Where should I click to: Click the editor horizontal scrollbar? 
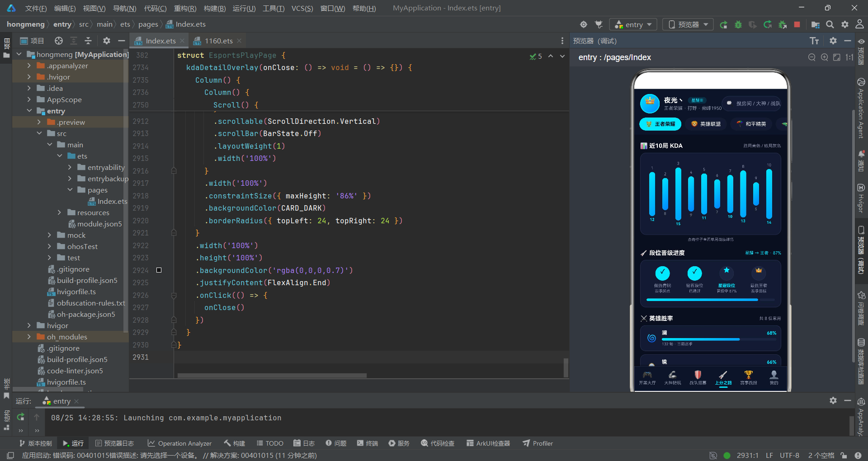(272, 375)
